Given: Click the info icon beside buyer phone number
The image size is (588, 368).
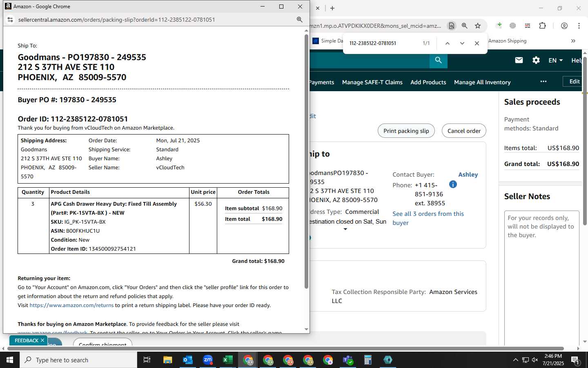Looking at the screenshot, I should [453, 184].
